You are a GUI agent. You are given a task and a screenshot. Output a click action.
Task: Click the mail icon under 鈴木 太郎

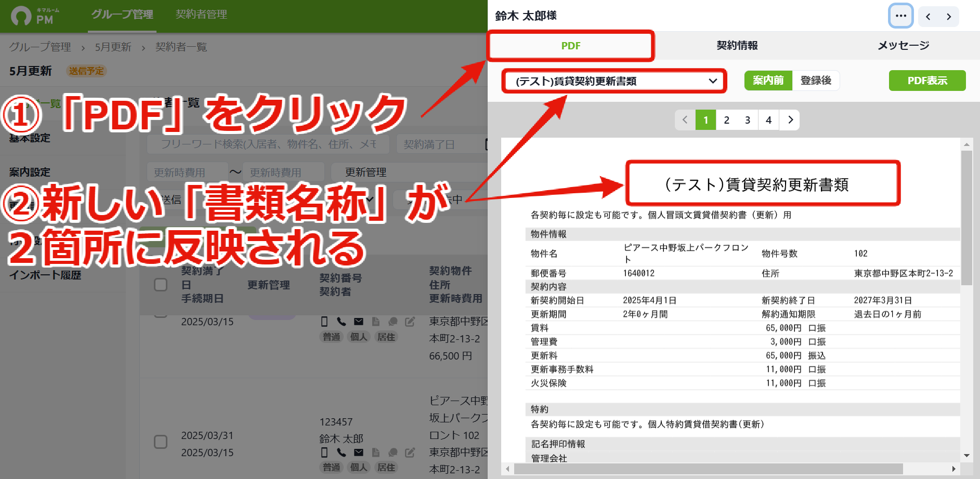pyautogui.click(x=359, y=453)
